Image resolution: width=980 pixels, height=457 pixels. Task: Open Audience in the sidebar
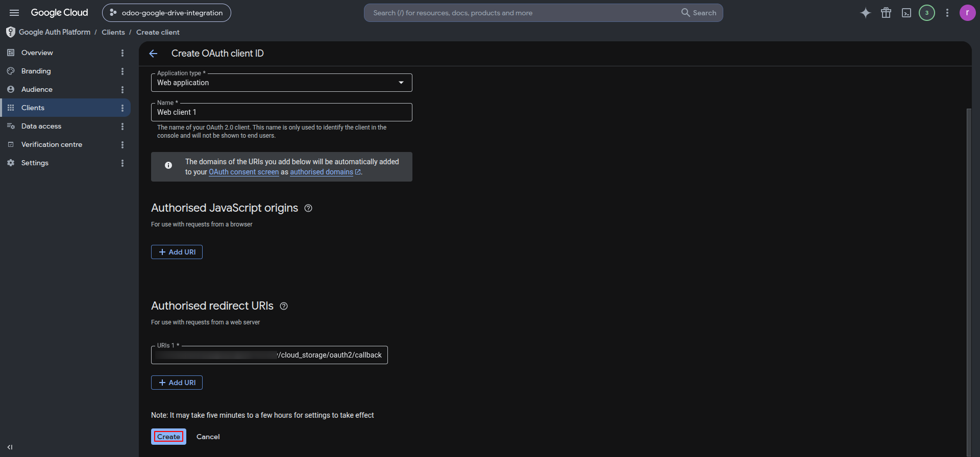(x=37, y=89)
